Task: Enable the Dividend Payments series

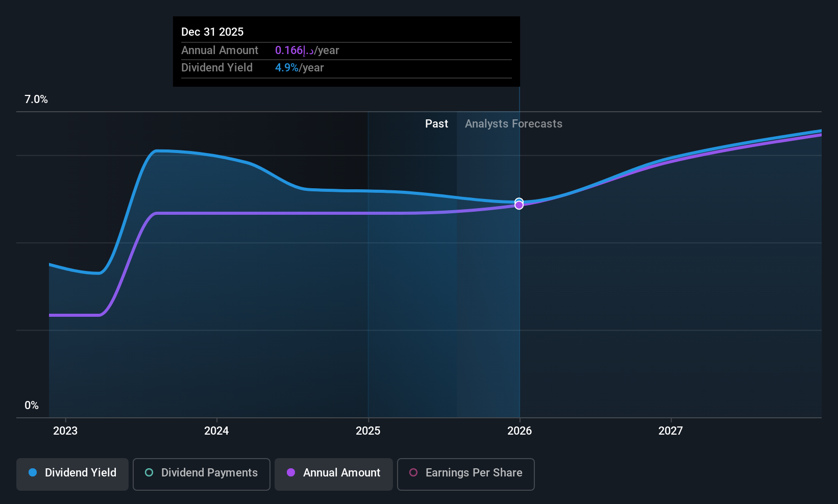Action: point(202,474)
